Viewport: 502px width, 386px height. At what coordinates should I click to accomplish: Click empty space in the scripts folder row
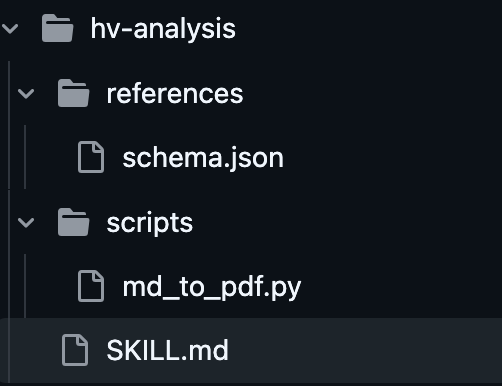[347, 222]
